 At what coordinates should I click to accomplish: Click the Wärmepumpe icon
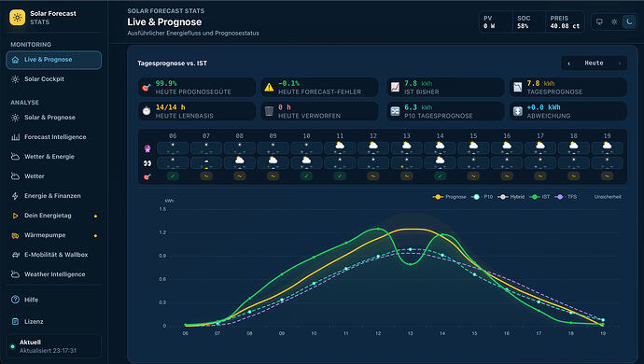15,235
